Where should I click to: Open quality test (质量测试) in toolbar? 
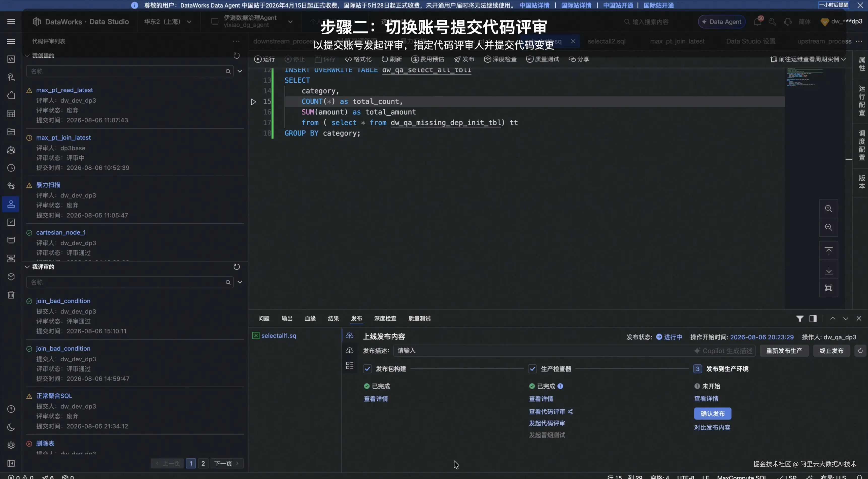coord(543,59)
